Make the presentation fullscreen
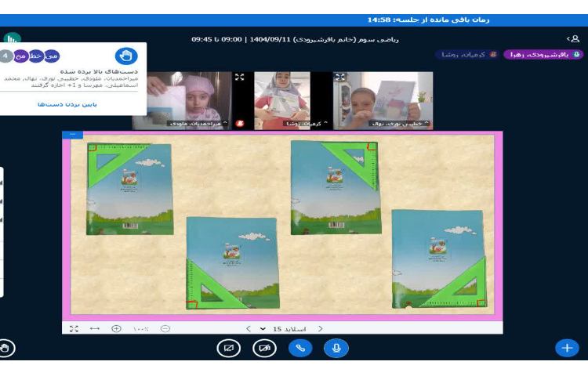This screenshot has width=588, height=376. [74, 328]
